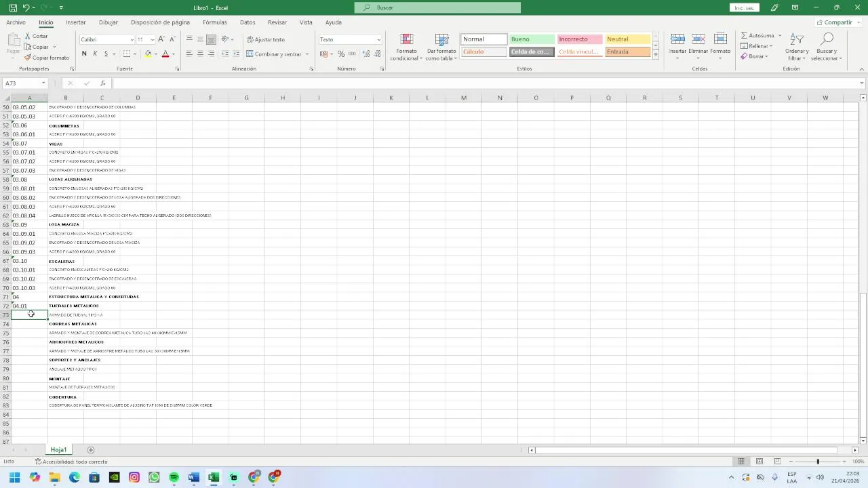The height and width of the screenshot is (488, 868).
Task: Apply the Bueno cell style
Action: (x=532, y=39)
